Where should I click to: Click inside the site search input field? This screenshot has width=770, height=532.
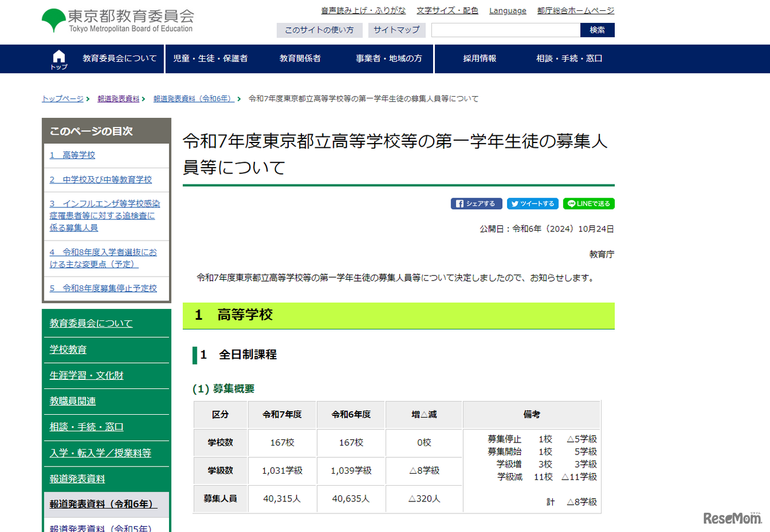[x=505, y=29]
